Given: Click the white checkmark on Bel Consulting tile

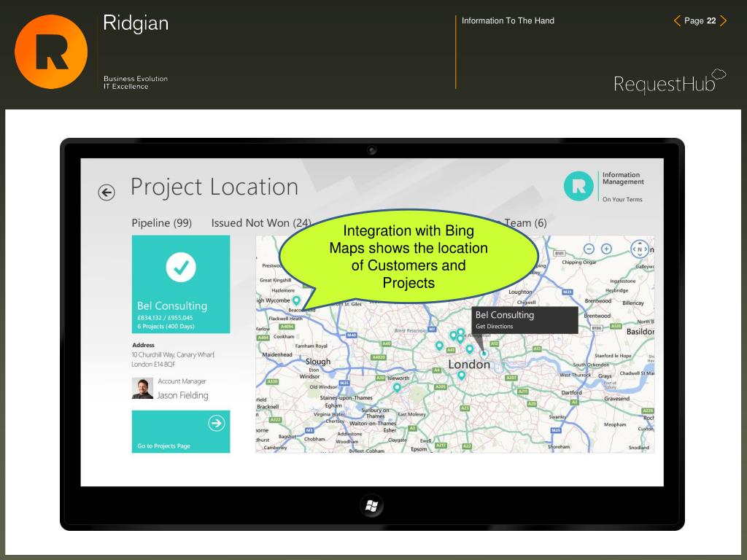Looking at the screenshot, I should point(181,267).
